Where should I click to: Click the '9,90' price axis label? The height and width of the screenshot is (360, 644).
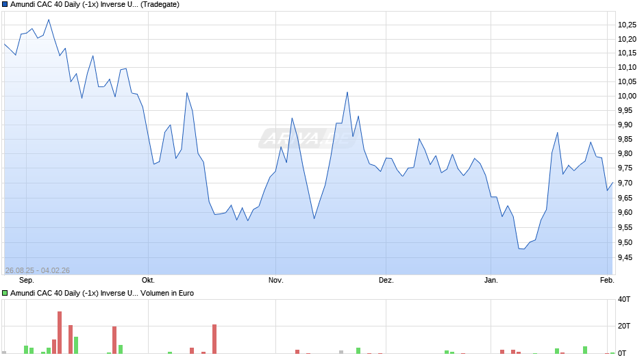(625, 125)
